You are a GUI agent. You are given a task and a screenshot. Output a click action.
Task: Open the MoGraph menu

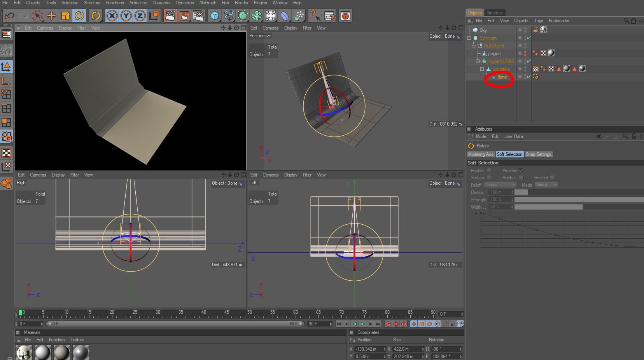pyautogui.click(x=208, y=3)
